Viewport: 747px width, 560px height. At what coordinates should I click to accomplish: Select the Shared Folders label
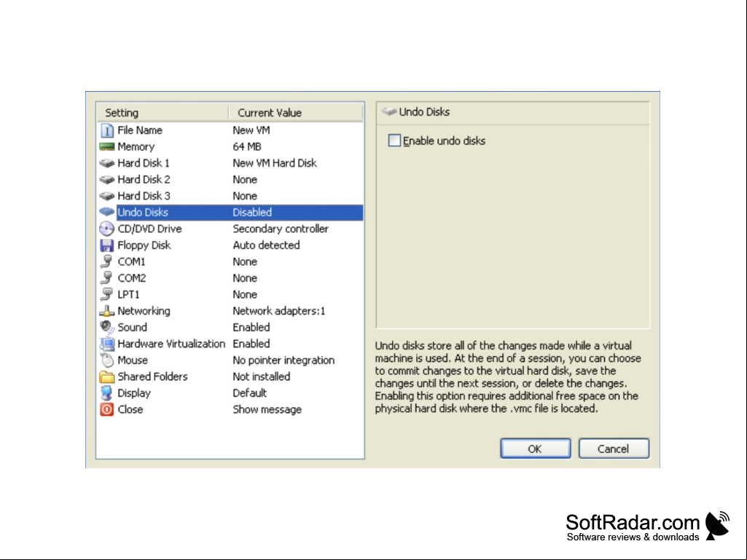[x=152, y=376]
